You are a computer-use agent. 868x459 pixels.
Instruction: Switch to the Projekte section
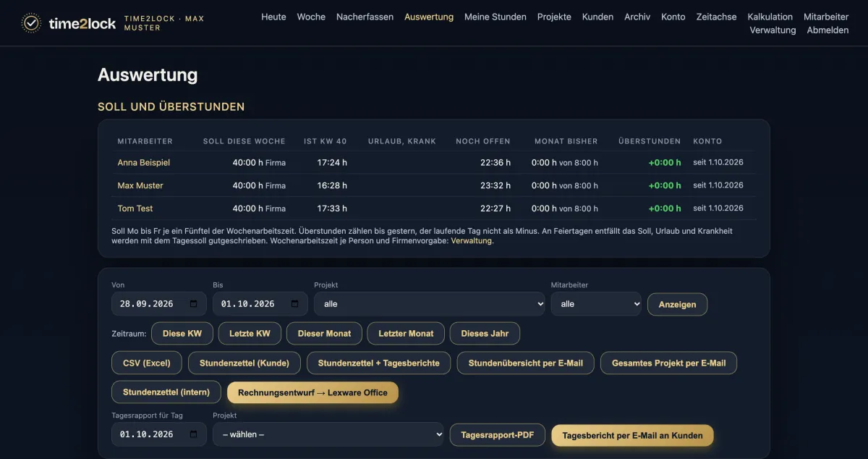[554, 17]
